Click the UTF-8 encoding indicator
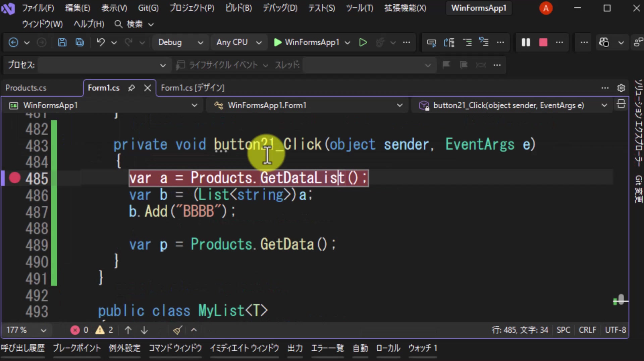644x361 pixels. (x=615, y=330)
